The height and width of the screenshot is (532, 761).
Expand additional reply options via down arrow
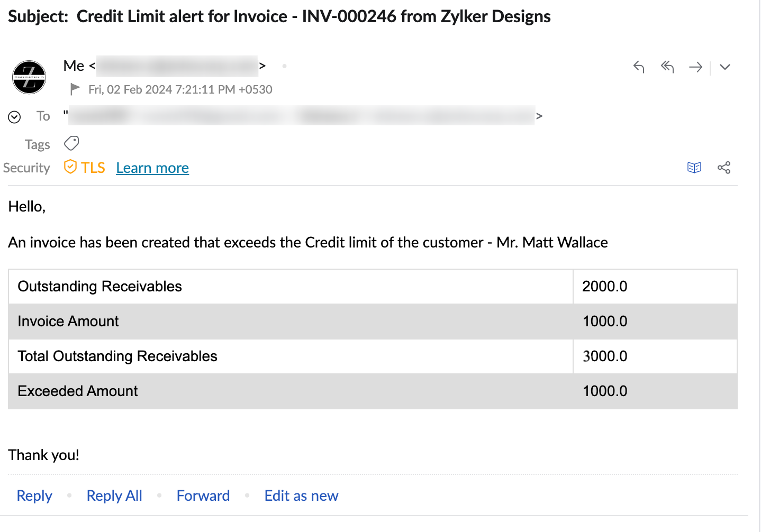click(x=724, y=67)
